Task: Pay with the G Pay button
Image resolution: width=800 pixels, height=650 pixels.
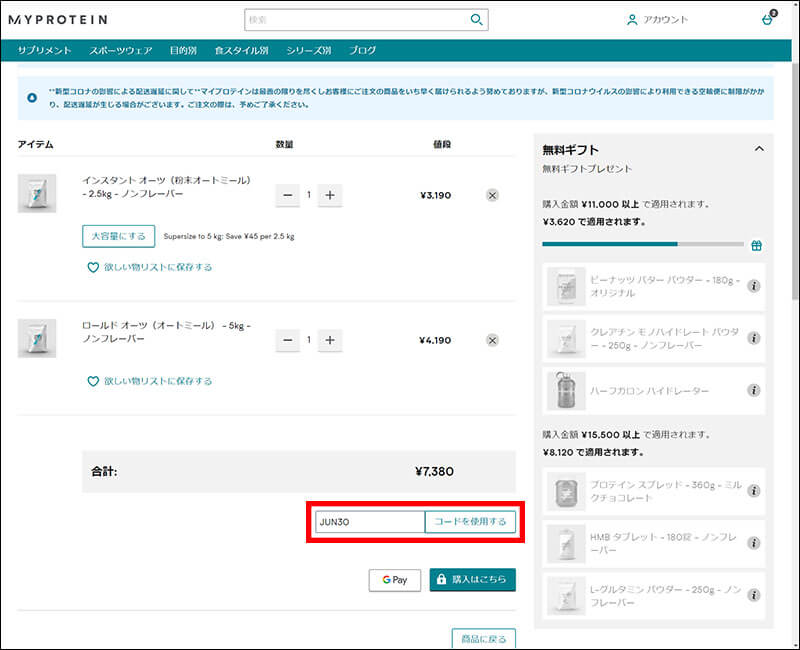Action: click(x=395, y=580)
